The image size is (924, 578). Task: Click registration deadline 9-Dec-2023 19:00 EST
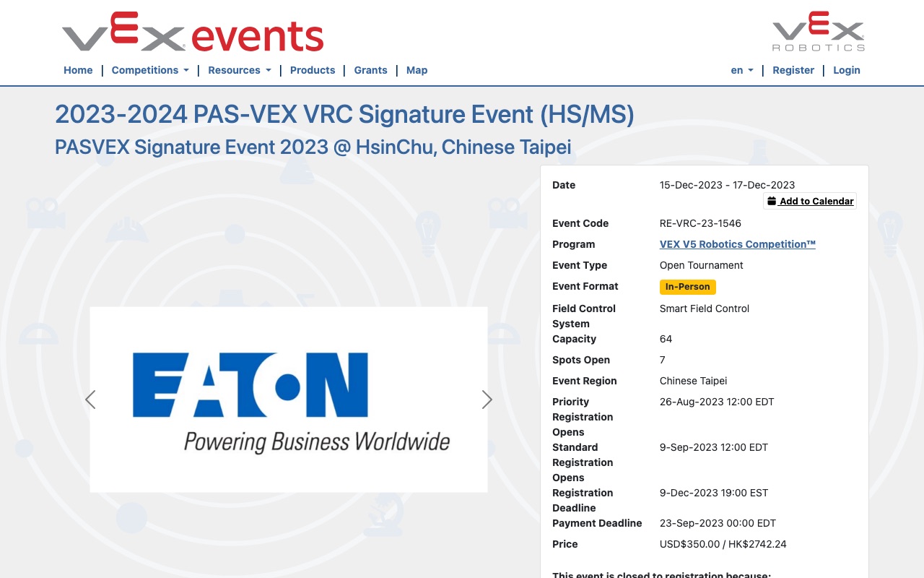tap(714, 493)
